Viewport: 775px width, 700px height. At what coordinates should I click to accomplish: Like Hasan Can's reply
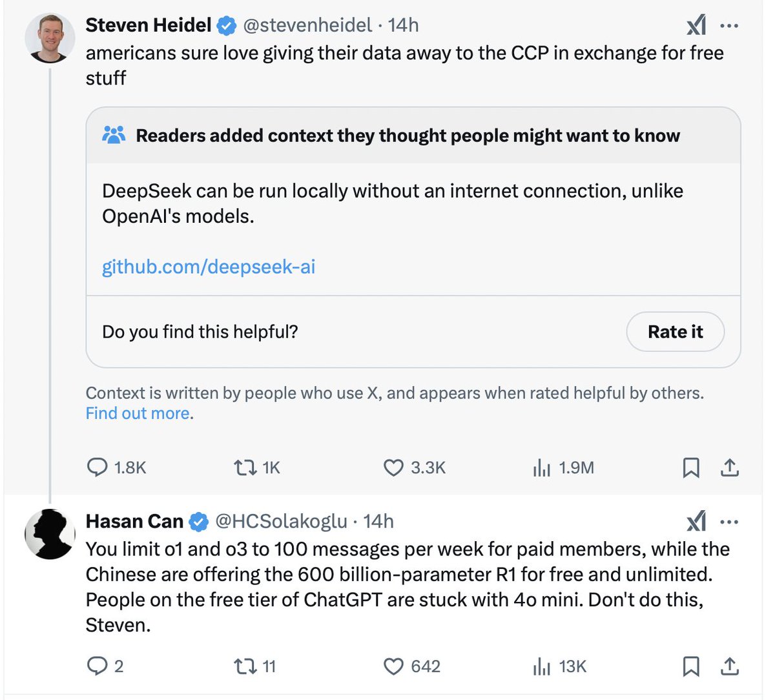(x=393, y=666)
